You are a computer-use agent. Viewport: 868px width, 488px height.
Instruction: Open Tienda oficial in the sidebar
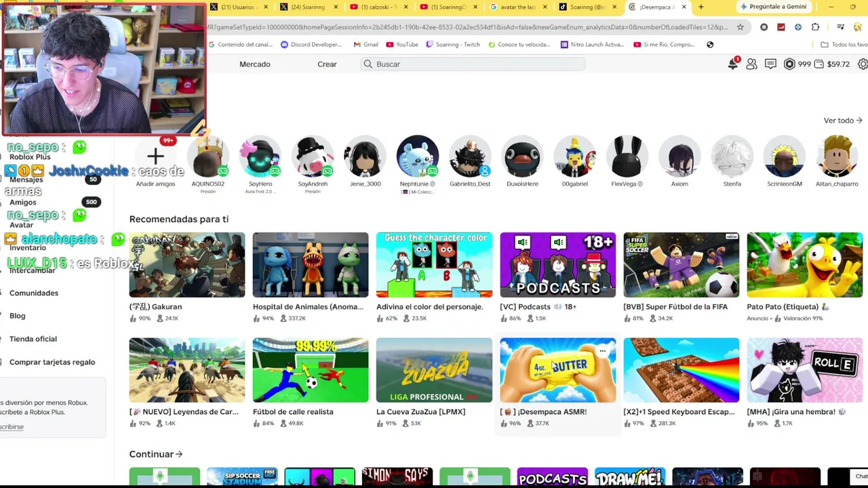coord(33,339)
